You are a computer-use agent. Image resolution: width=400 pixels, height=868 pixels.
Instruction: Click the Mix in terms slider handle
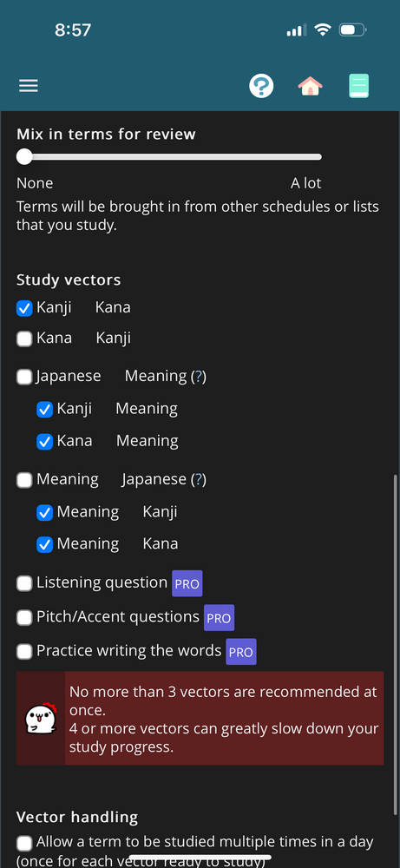(x=24, y=156)
